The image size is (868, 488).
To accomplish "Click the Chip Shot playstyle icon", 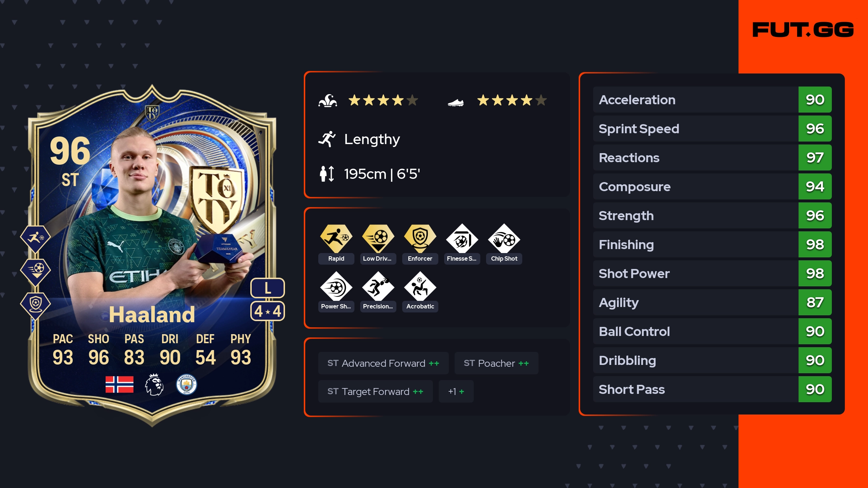I will point(504,239).
